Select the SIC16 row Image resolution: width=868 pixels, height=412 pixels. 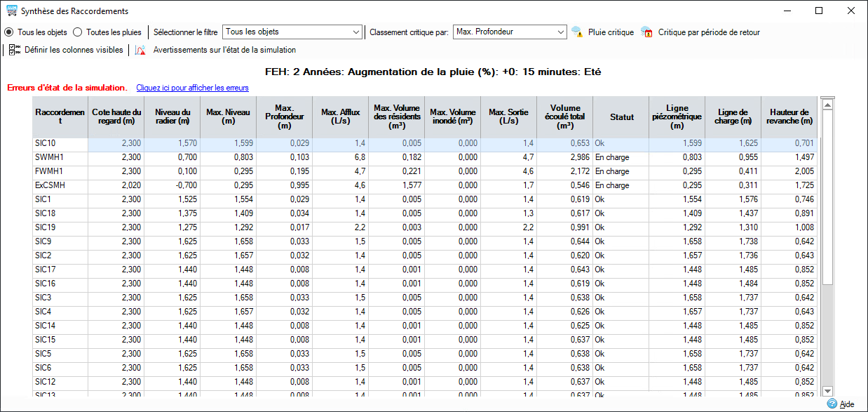point(425,284)
